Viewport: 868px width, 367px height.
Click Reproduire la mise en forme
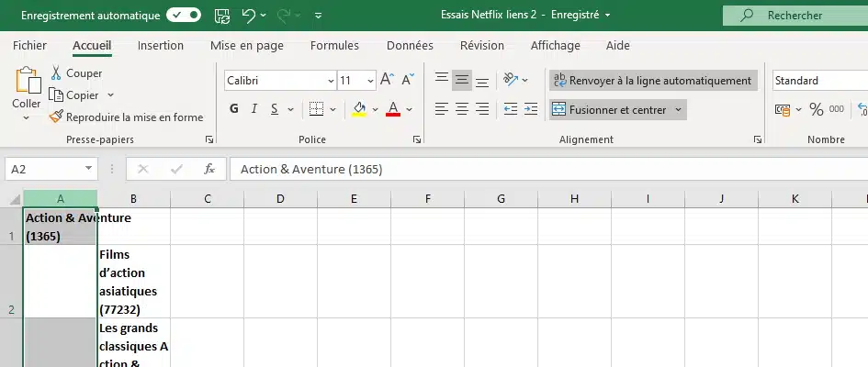point(126,117)
